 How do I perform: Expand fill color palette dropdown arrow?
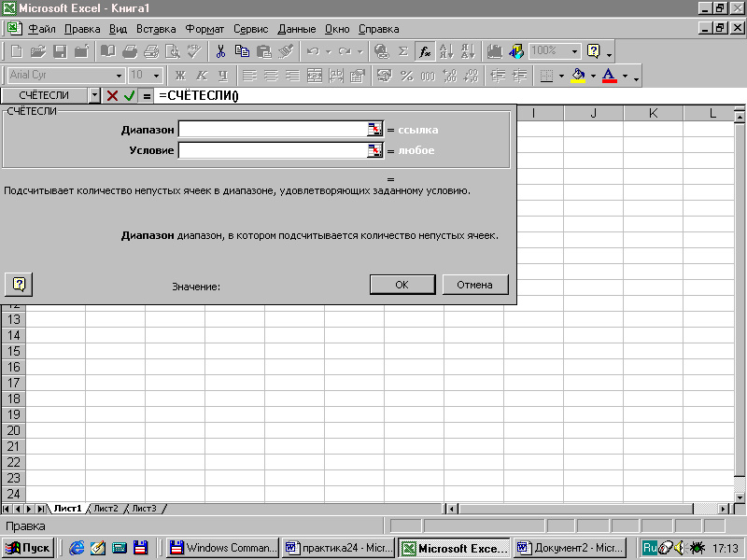tap(593, 76)
